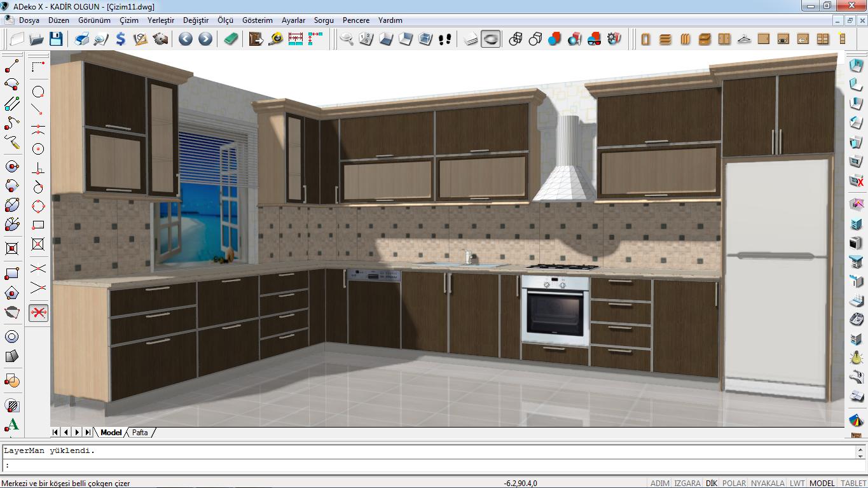Insert the stacked shelves module icon
This screenshot has height=488, width=868.
[665, 39]
